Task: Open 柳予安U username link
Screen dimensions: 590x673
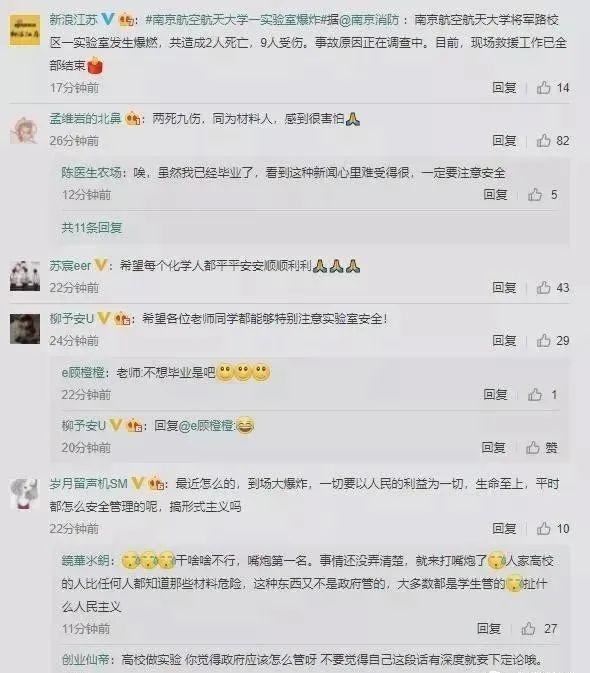Action: [x=72, y=319]
